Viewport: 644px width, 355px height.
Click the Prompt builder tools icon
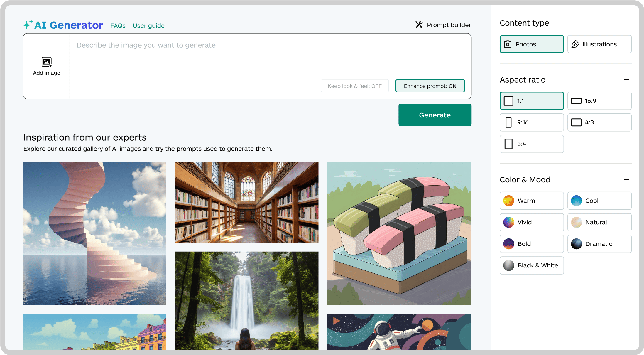(419, 25)
